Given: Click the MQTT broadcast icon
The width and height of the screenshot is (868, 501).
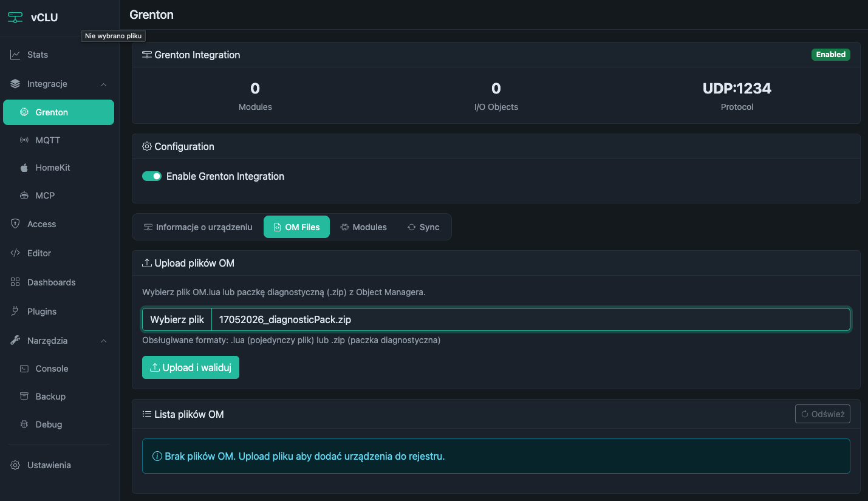Looking at the screenshot, I should point(24,140).
